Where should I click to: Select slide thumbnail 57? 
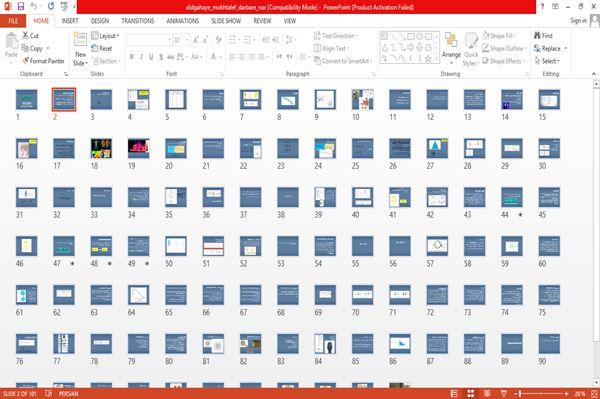click(x=437, y=246)
